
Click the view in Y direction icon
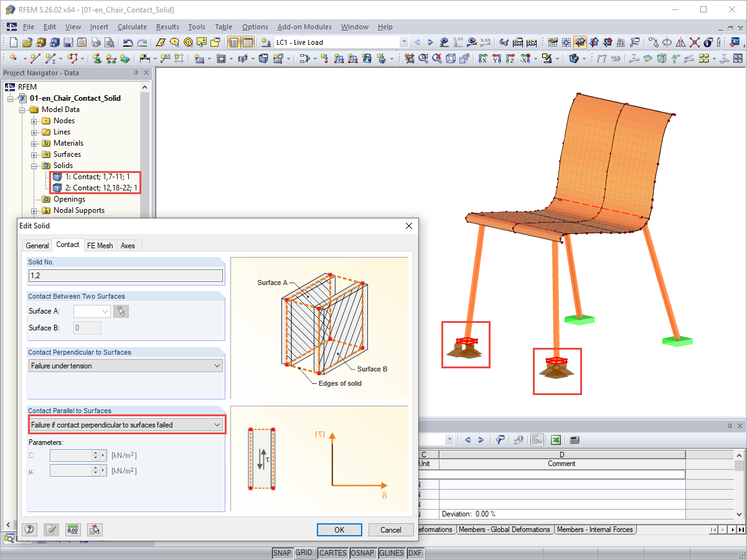point(497,58)
